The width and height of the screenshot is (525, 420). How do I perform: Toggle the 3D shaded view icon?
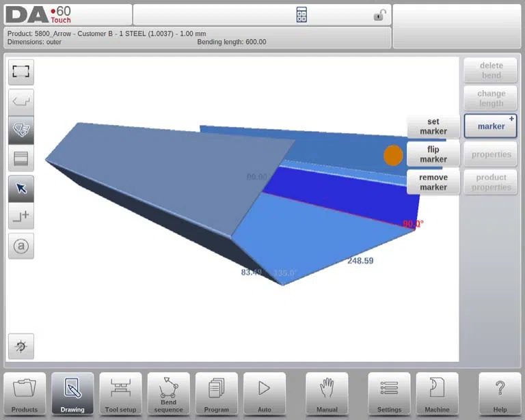coord(21,130)
